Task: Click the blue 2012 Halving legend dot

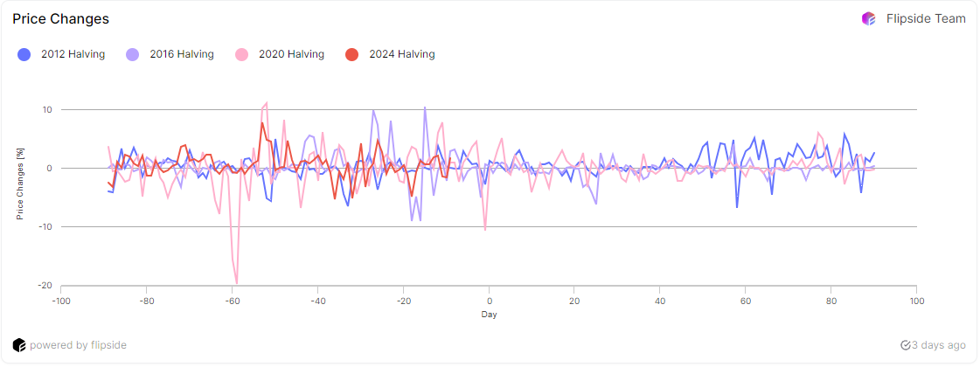Action: [24, 54]
